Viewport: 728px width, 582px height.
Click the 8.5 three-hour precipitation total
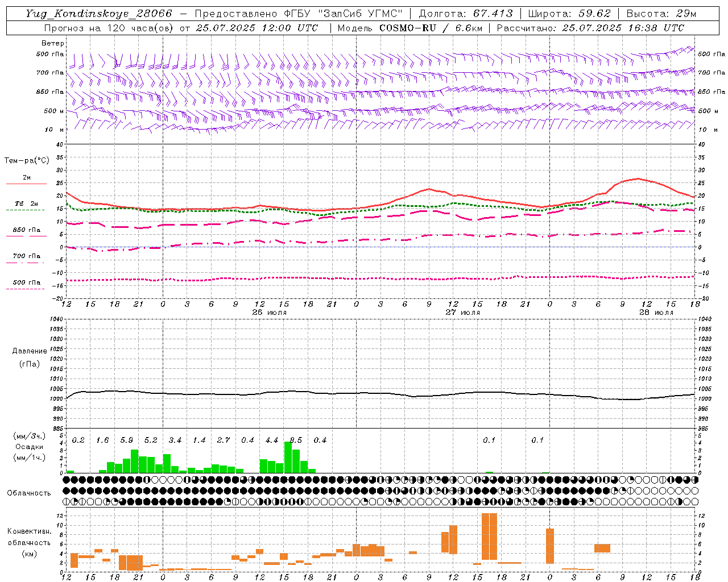click(296, 440)
